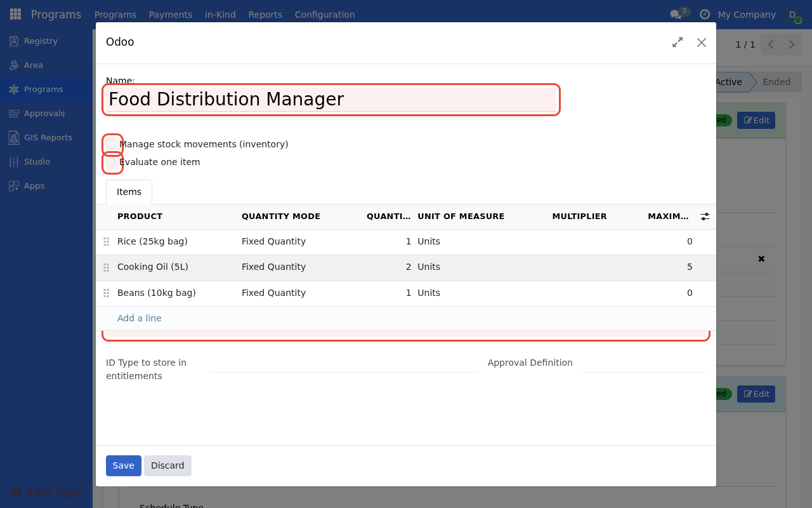
Task: Check the Evaluate one item option
Action: (112, 162)
